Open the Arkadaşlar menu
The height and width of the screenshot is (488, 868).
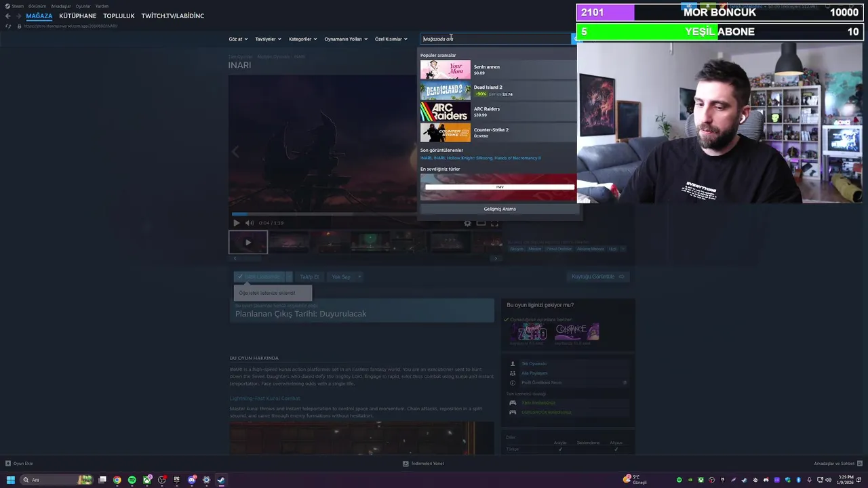coord(60,6)
